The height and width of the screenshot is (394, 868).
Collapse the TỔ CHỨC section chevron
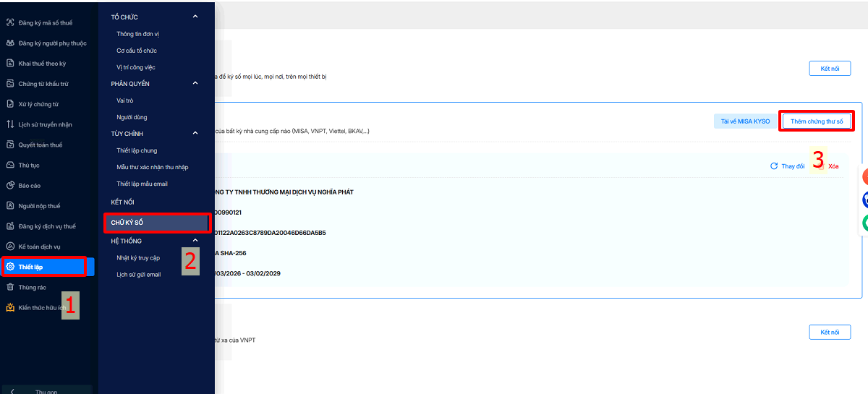click(x=195, y=17)
